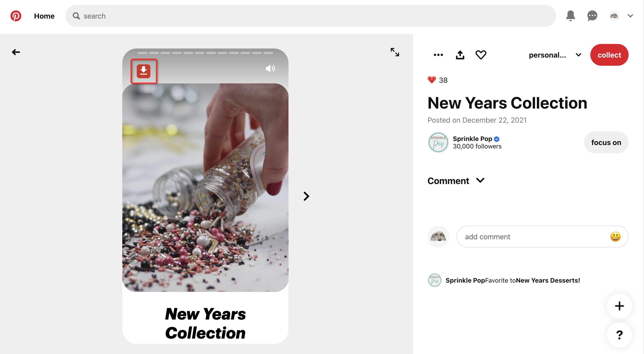Click the next arrow on pin carousel
Image resolution: width=644 pixels, height=354 pixels.
click(x=307, y=196)
